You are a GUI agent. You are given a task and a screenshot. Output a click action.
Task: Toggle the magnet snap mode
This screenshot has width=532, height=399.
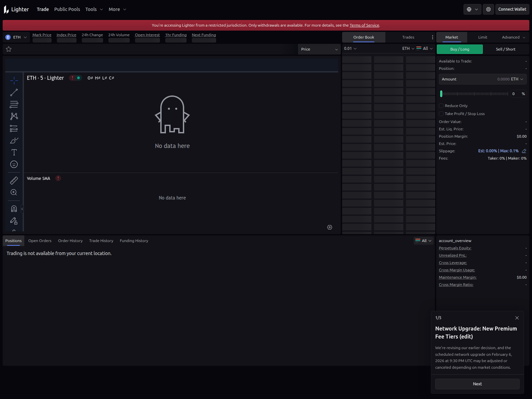tap(14, 209)
